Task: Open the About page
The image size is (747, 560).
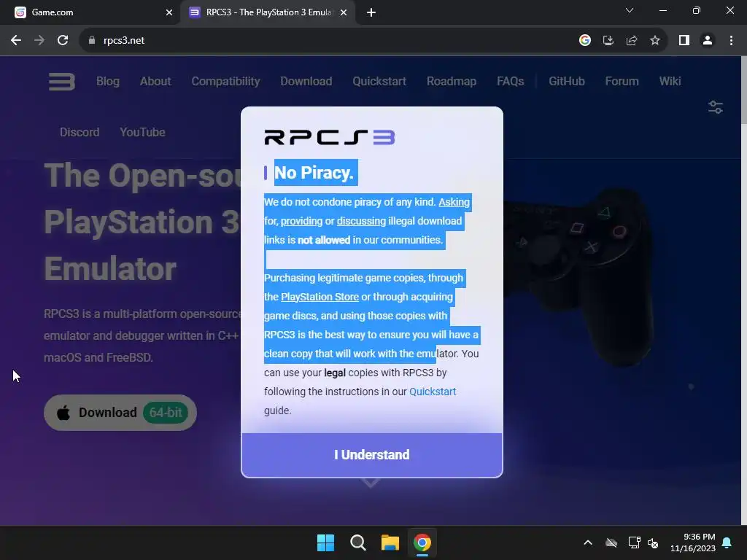Action: tap(155, 82)
